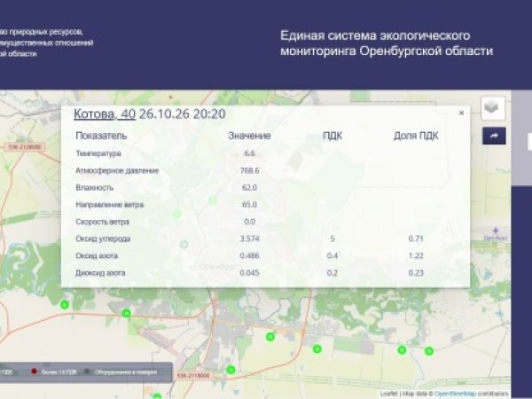Click the ПДК column header

click(332, 136)
